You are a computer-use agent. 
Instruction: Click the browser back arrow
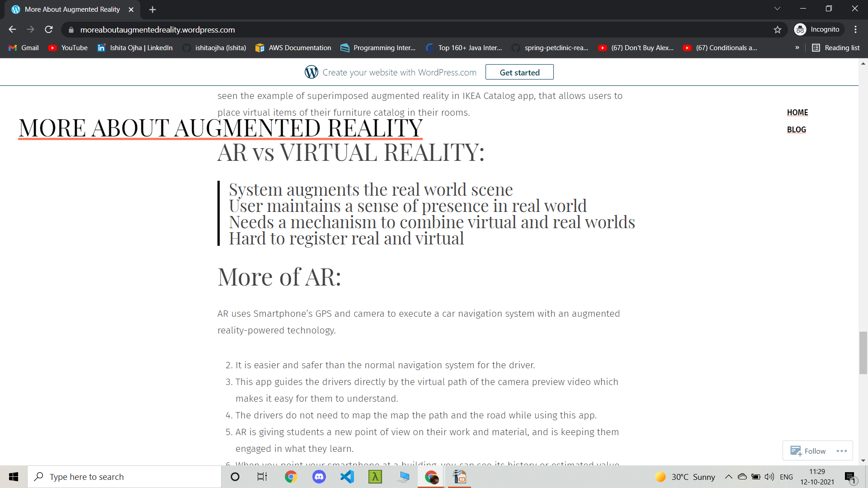(12, 30)
